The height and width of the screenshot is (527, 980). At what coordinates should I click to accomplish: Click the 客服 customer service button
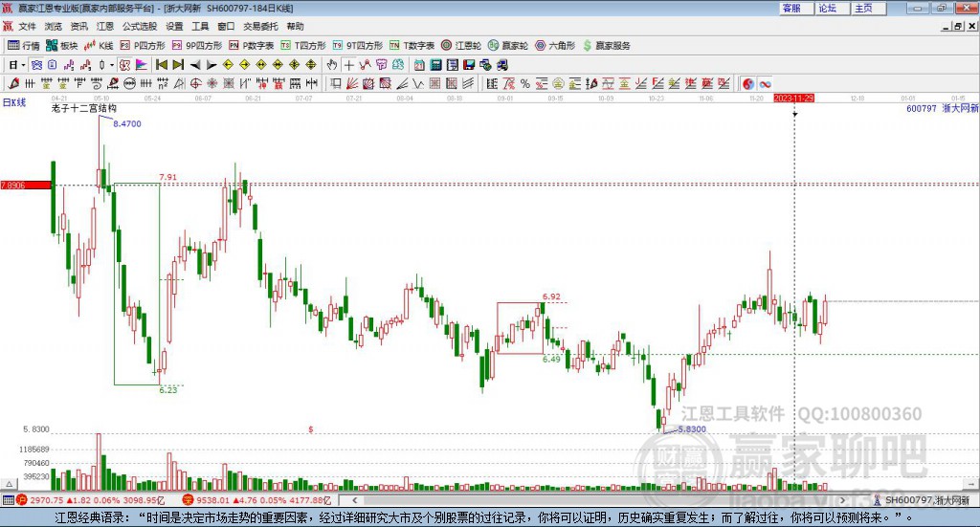[795, 8]
